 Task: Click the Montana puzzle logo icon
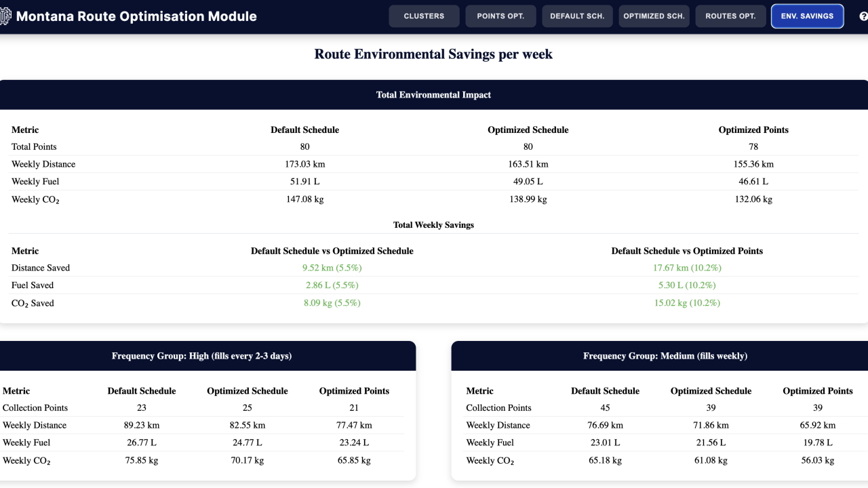click(7, 16)
